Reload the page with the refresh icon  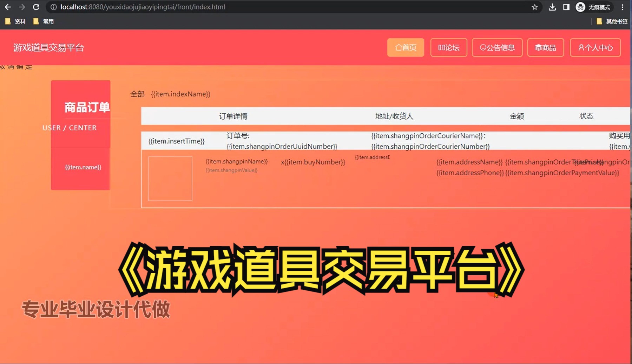[x=36, y=7]
